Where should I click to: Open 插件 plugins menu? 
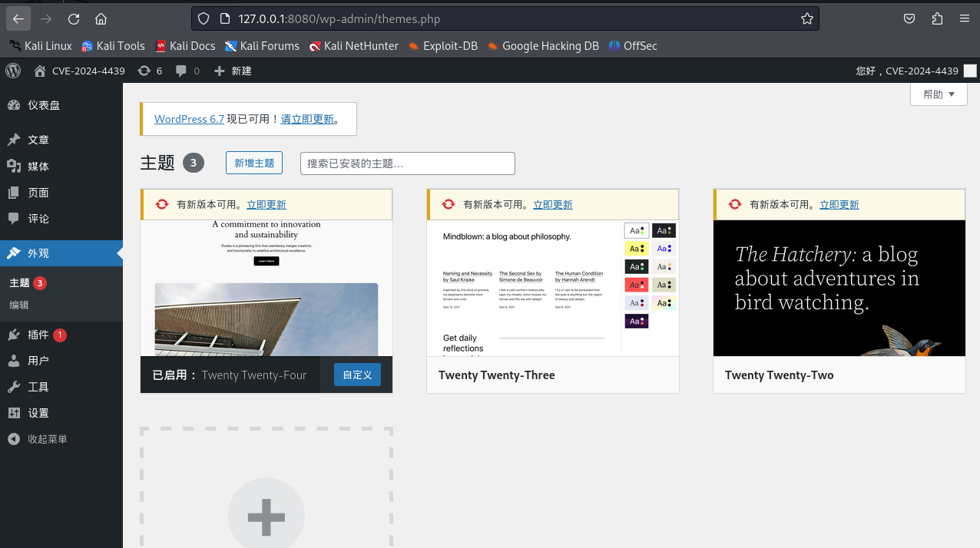[61, 335]
